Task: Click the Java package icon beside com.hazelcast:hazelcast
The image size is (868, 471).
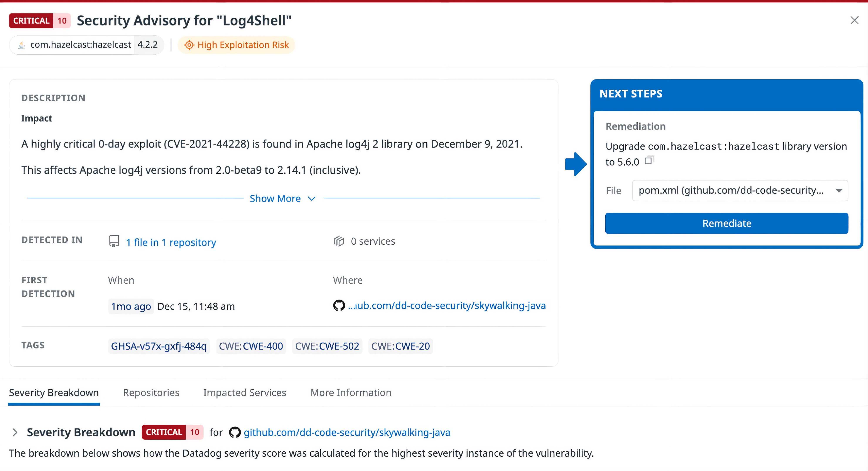Action: tap(21, 44)
